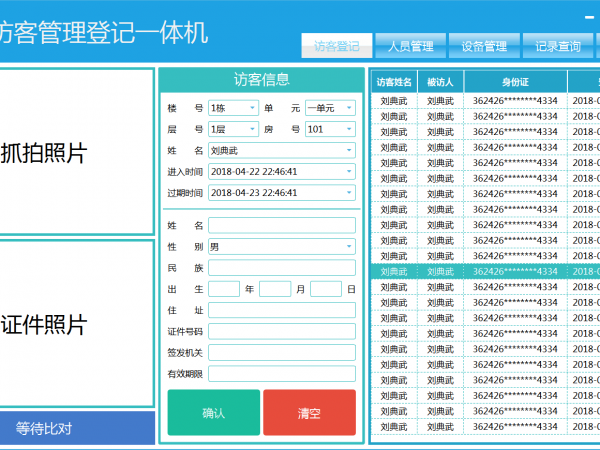Image resolution: width=600 pixels, height=450 pixels.
Task: Open the 记录查询 tab
Action: tap(558, 46)
